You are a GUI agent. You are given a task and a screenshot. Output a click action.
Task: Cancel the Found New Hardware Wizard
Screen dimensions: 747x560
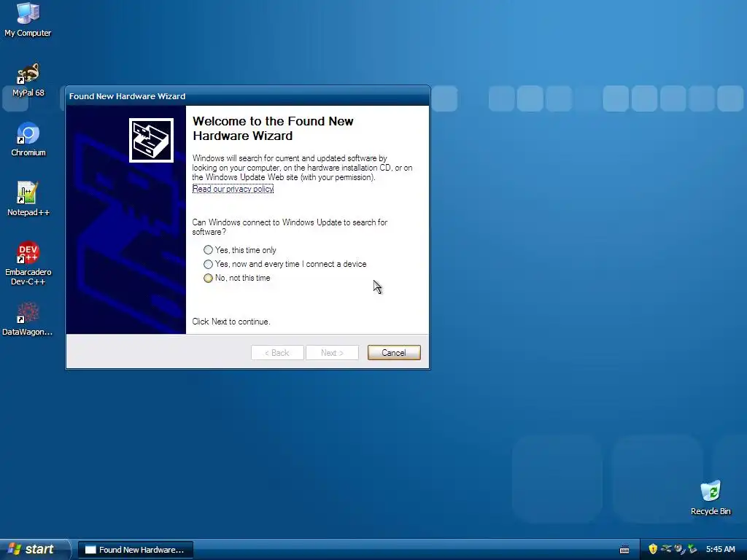pos(394,352)
